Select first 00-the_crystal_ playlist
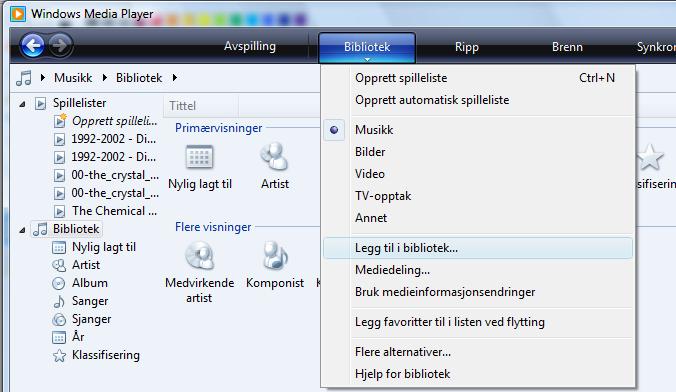Screen dimensions: 676x392 tap(115, 175)
